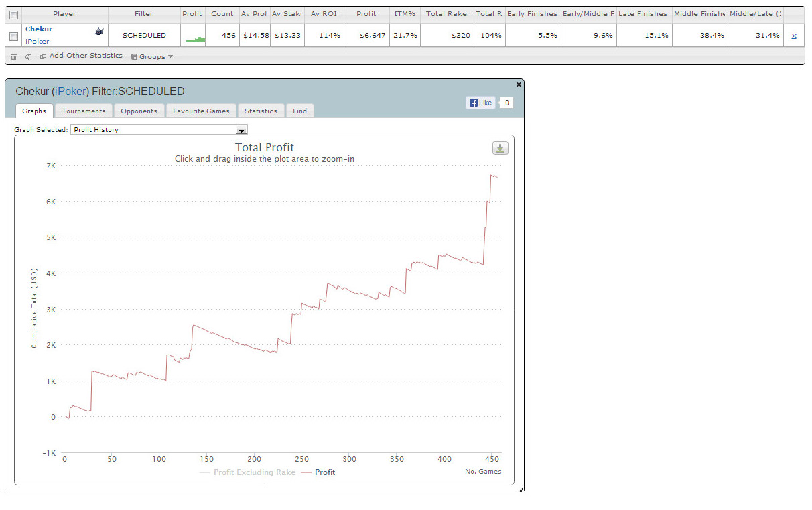This screenshot has width=812, height=510.
Task: Sort by the Total Rake column header
Action: pos(446,13)
